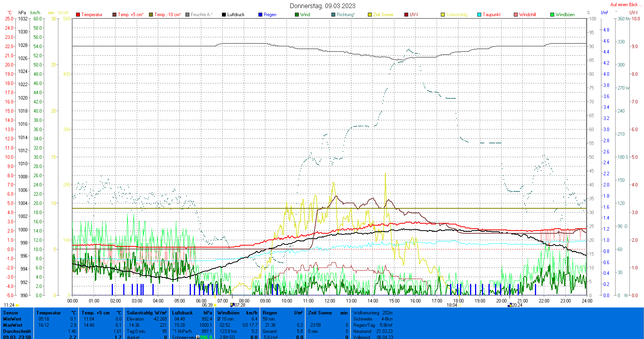Select the 'Windchill' legend label

[x=528, y=15]
